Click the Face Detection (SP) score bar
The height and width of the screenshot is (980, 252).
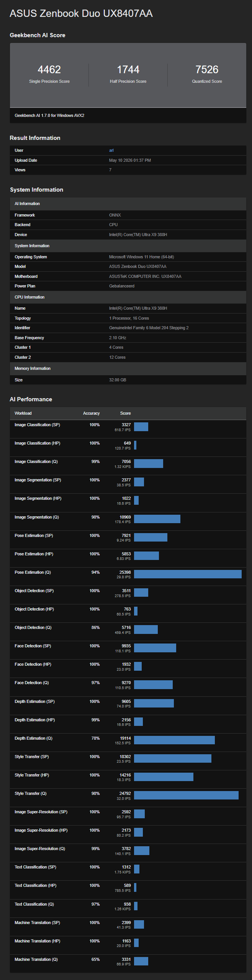(x=155, y=648)
